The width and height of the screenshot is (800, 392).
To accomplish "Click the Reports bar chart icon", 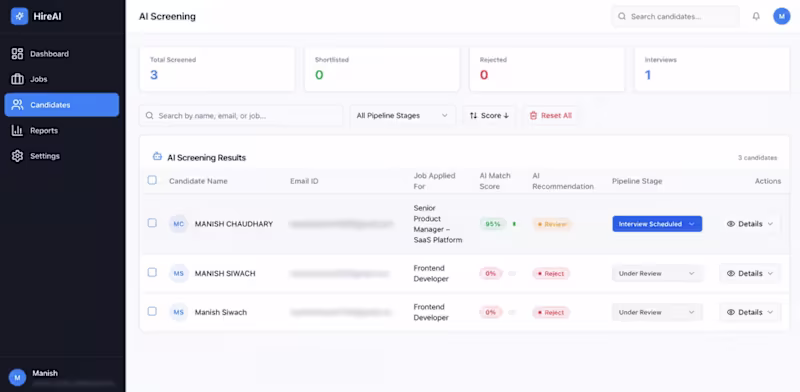I will click(x=17, y=131).
